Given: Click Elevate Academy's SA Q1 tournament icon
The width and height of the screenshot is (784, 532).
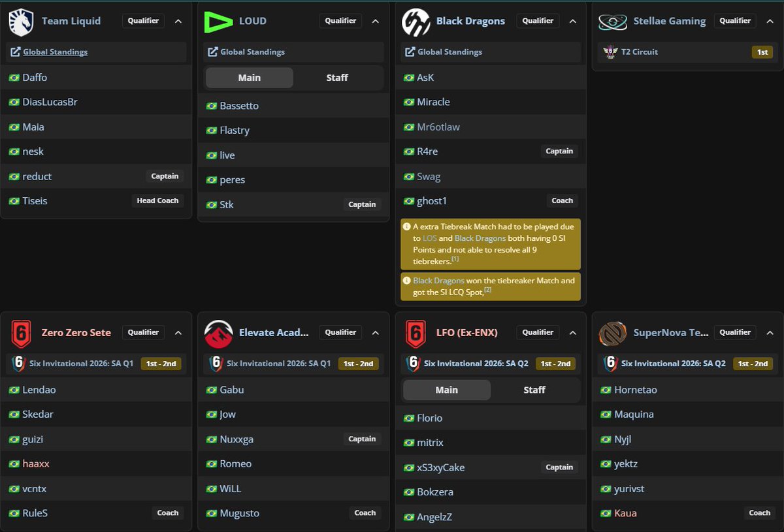Looking at the screenshot, I should coord(216,364).
